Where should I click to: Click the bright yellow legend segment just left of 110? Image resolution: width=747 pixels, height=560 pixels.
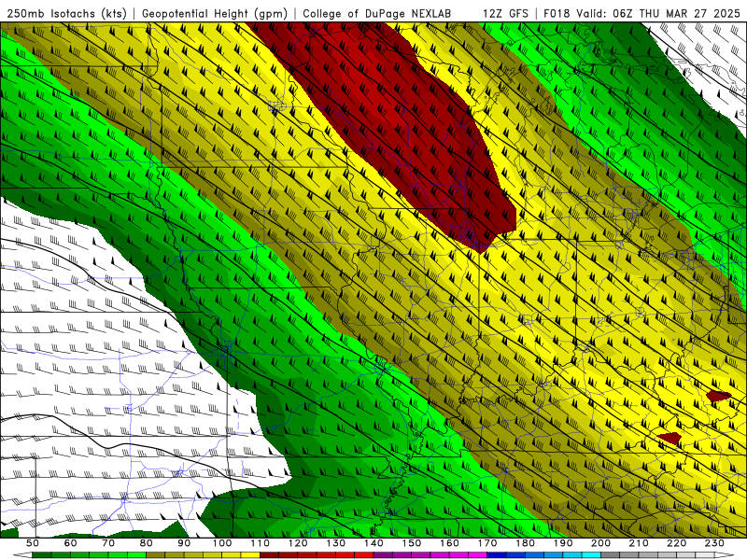(250, 555)
